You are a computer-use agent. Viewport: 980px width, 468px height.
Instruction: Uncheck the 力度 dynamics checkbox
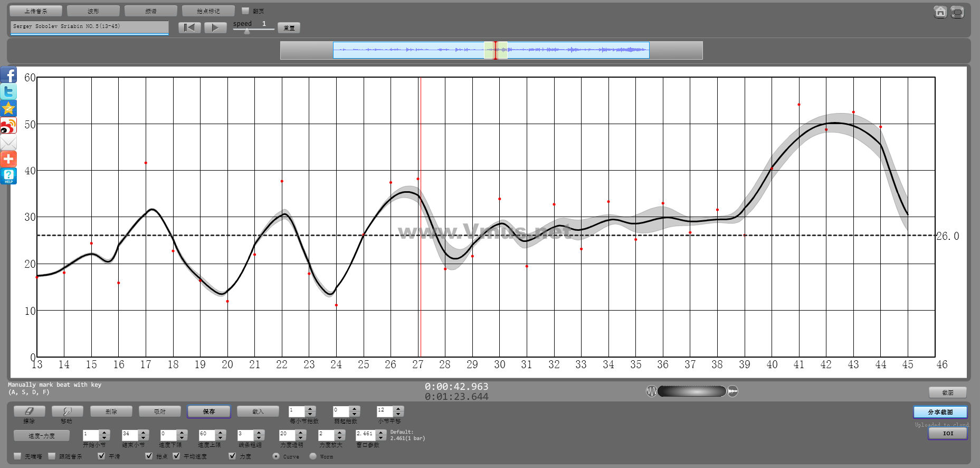[x=232, y=456]
